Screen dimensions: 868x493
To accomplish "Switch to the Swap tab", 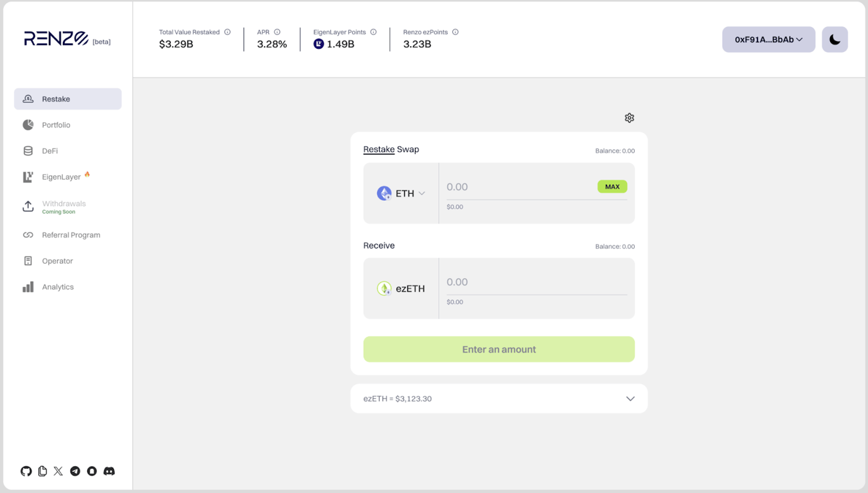I will point(408,150).
